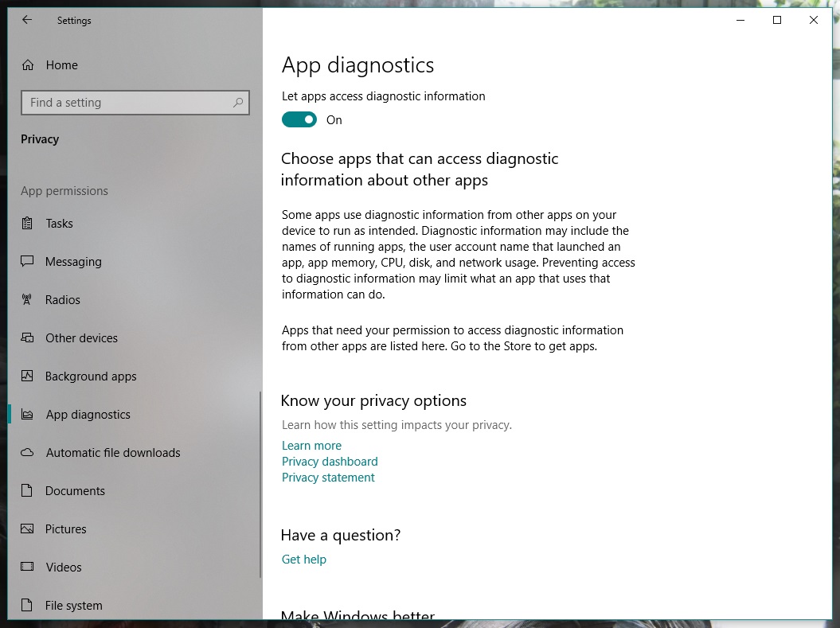Image resolution: width=840 pixels, height=628 pixels.
Task: Click the Radios antenna icon
Action: (28, 300)
